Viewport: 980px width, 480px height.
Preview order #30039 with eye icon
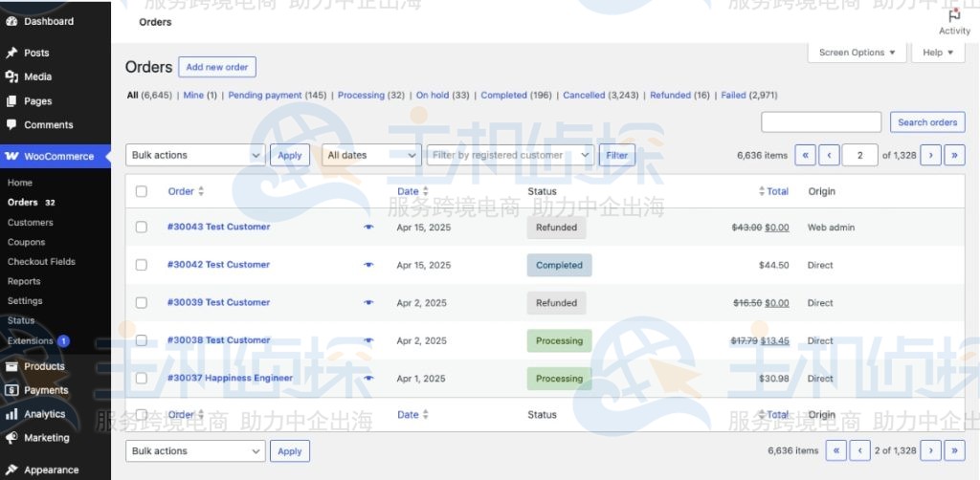coord(368,303)
